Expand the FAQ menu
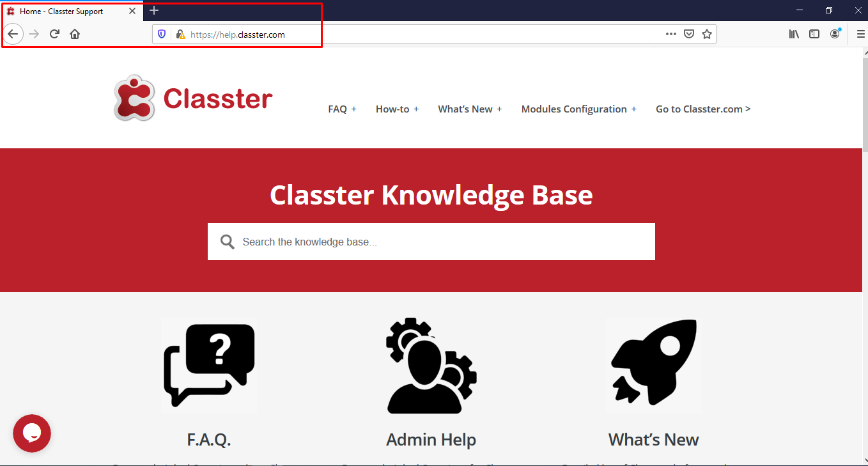Viewport: 868px width, 466px height. pos(342,109)
